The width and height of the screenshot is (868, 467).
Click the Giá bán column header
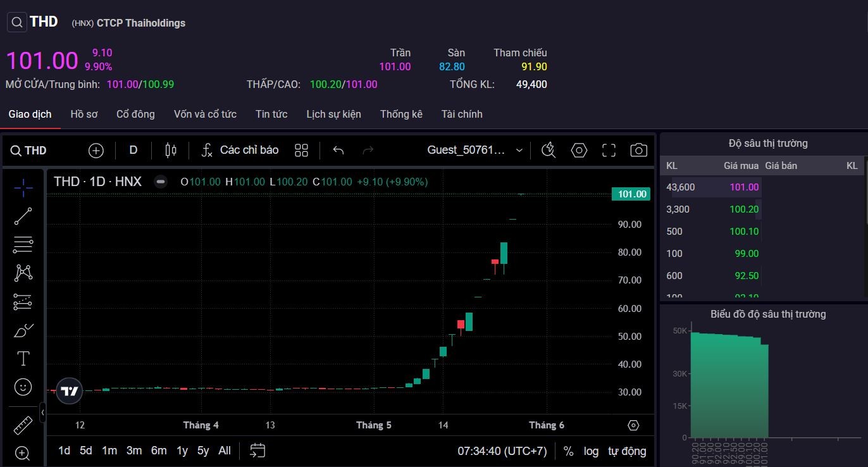point(781,166)
